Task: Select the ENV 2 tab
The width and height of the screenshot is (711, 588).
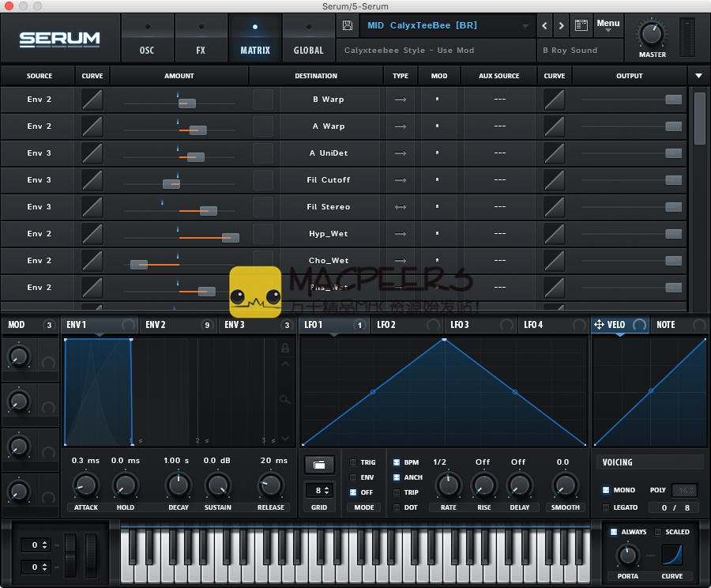Action: click(x=156, y=325)
